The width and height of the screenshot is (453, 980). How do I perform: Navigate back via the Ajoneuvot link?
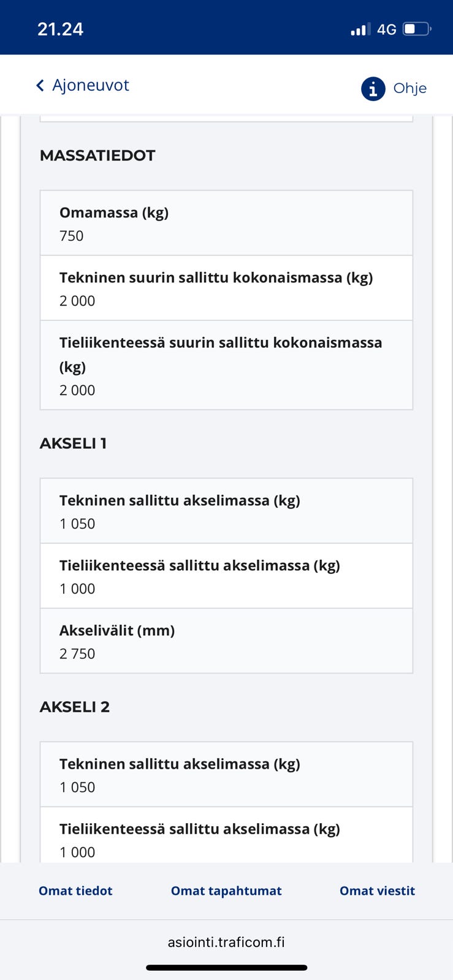pos(91,85)
